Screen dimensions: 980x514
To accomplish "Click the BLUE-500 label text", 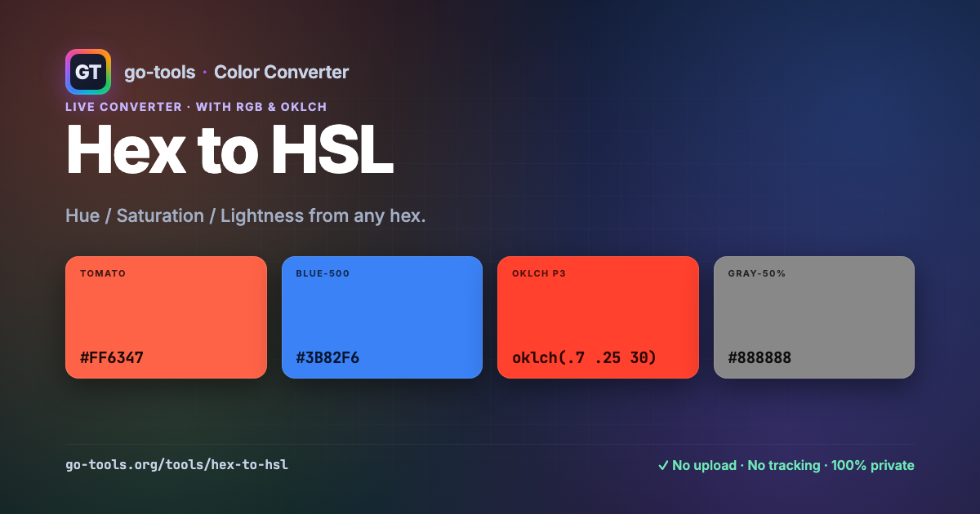I will pos(323,273).
